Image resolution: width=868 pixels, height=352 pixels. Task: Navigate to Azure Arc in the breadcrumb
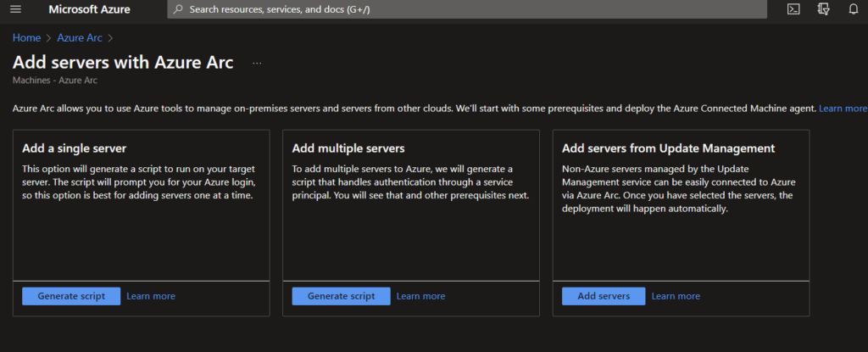(80, 37)
